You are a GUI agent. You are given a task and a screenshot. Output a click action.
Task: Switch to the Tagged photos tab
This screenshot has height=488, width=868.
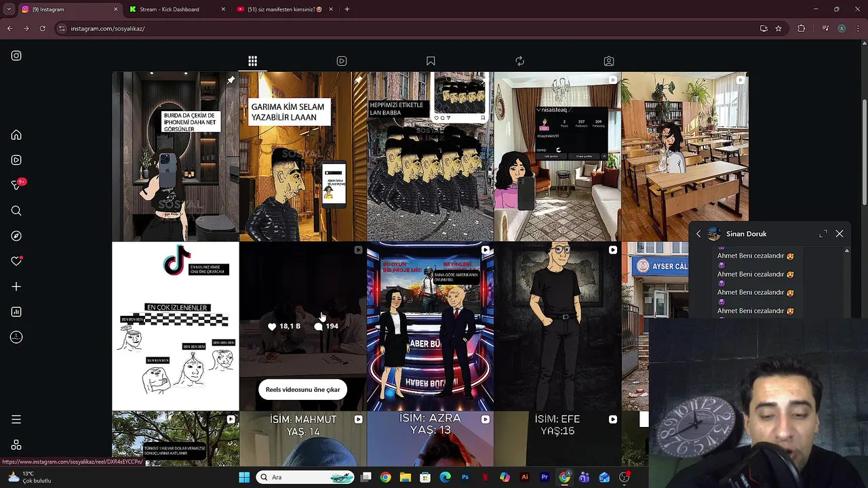point(609,61)
